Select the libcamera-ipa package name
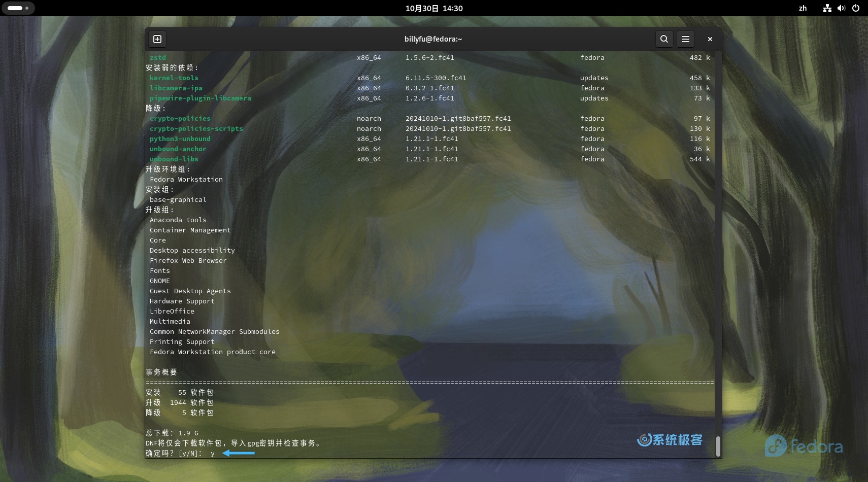The image size is (868, 482). click(x=176, y=88)
